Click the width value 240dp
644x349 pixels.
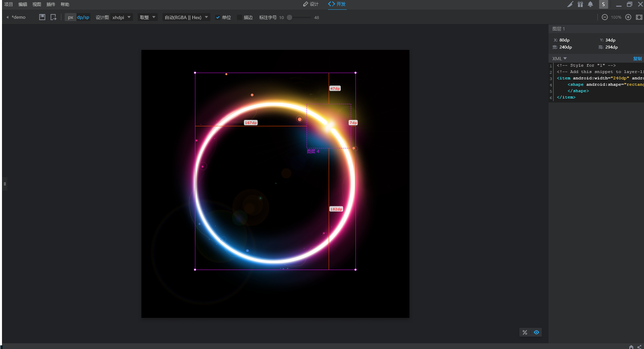click(x=566, y=47)
